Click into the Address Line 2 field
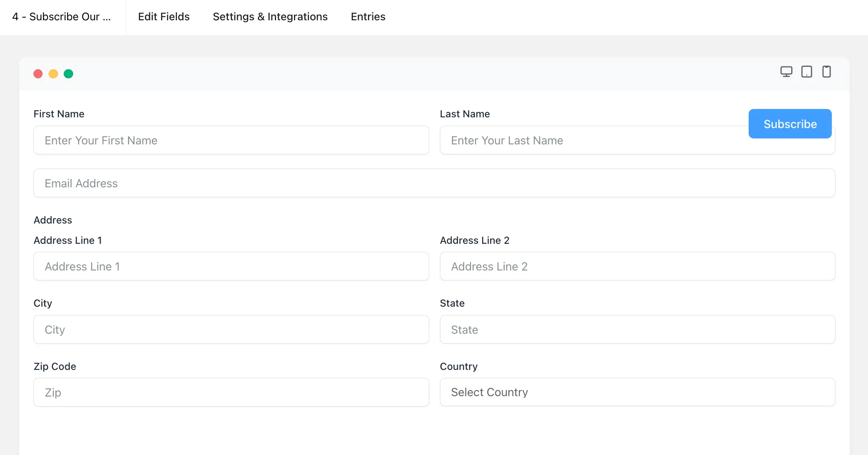Image resolution: width=868 pixels, height=455 pixels. pyautogui.click(x=637, y=266)
